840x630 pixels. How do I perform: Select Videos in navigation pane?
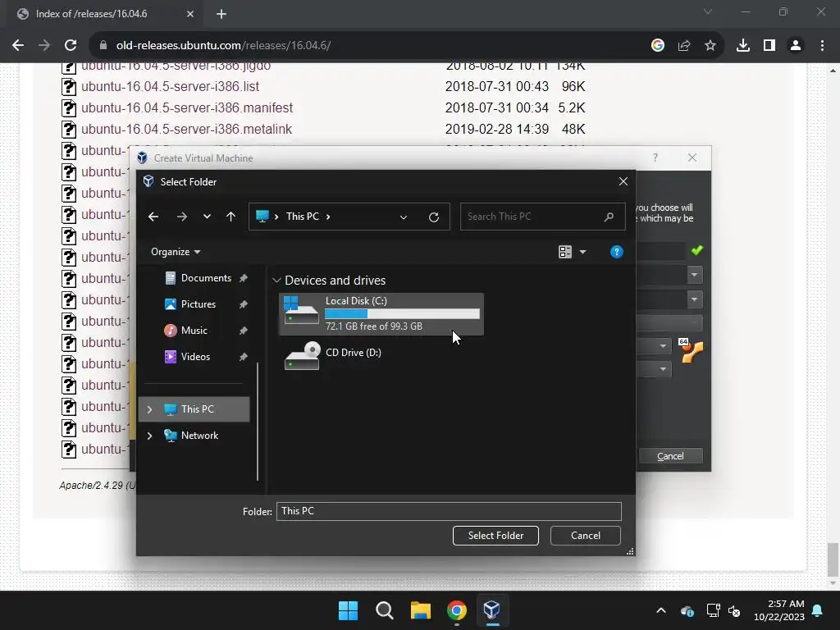(195, 357)
